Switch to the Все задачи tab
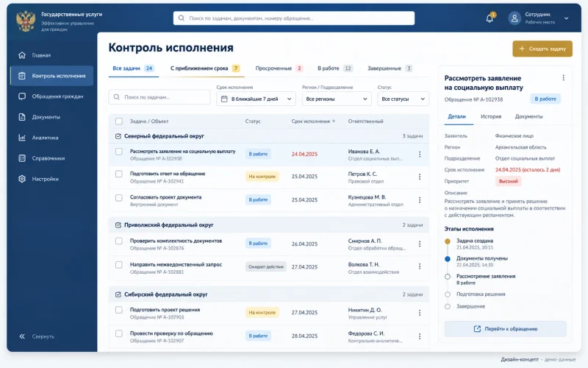 [x=133, y=68]
